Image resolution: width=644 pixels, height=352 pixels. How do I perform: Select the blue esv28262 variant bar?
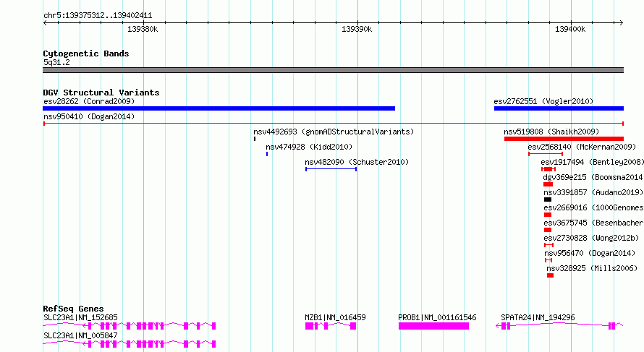pos(219,108)
